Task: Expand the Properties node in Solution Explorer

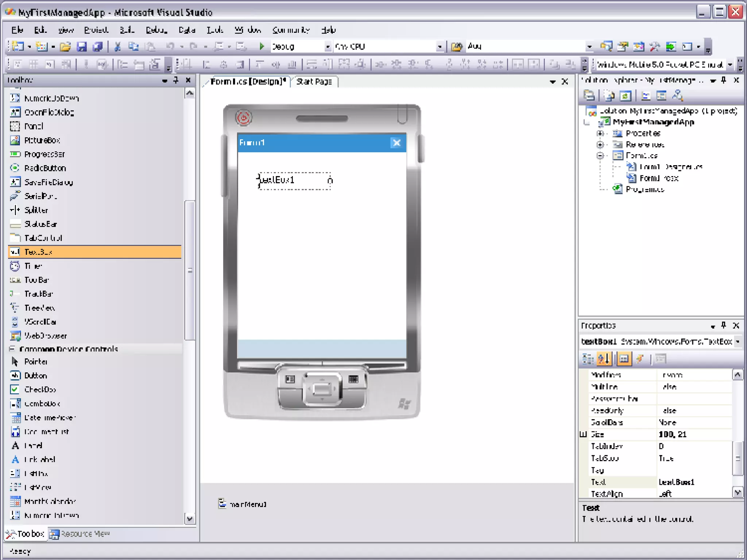Action: point(600,133)
